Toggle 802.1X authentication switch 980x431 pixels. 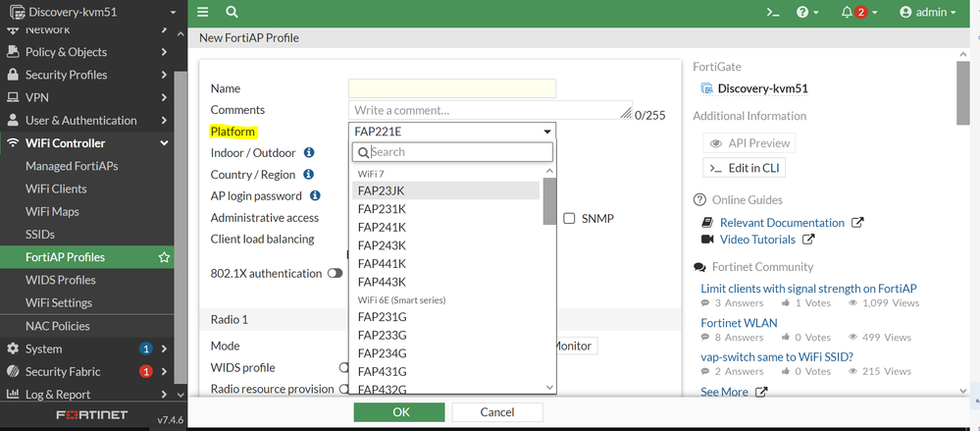tap(335, 274)
